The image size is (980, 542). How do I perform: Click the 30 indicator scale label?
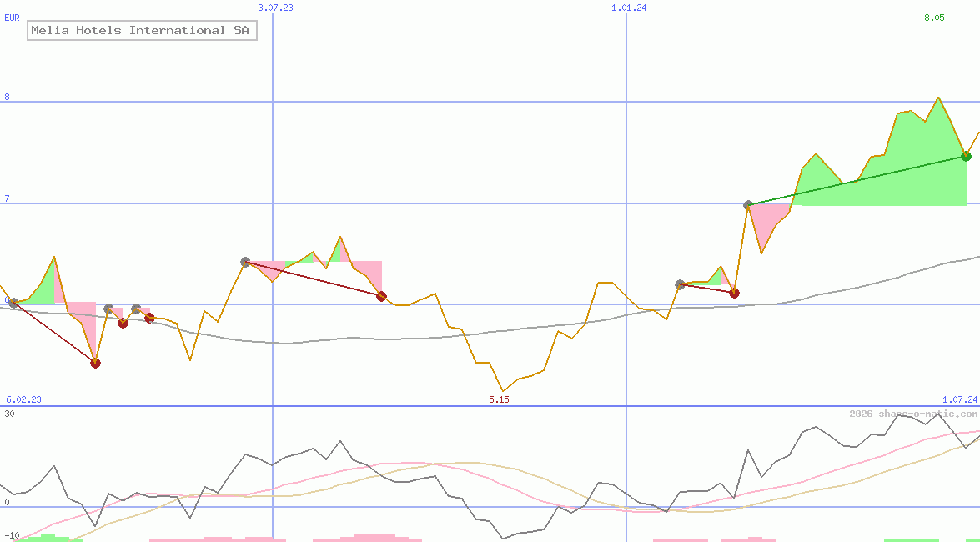(x=9, y=414)
